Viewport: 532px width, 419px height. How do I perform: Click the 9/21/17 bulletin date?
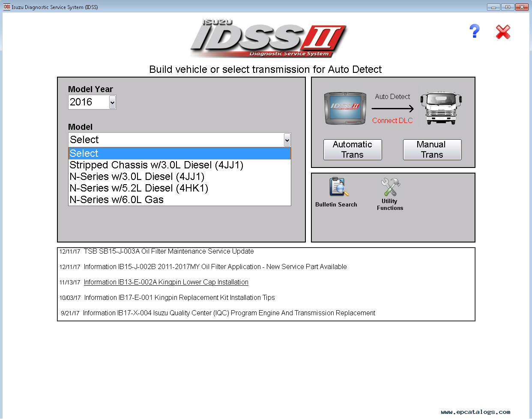(x=70, y=313)
